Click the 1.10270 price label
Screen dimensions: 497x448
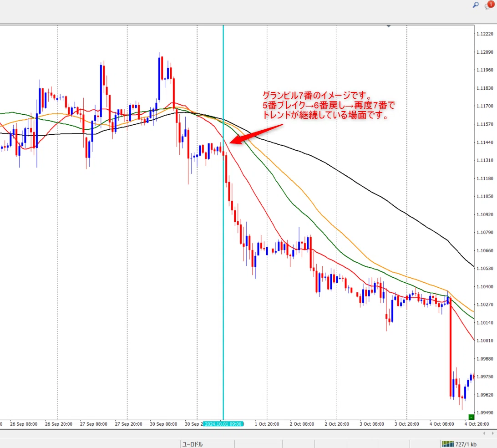coord(485,305)
